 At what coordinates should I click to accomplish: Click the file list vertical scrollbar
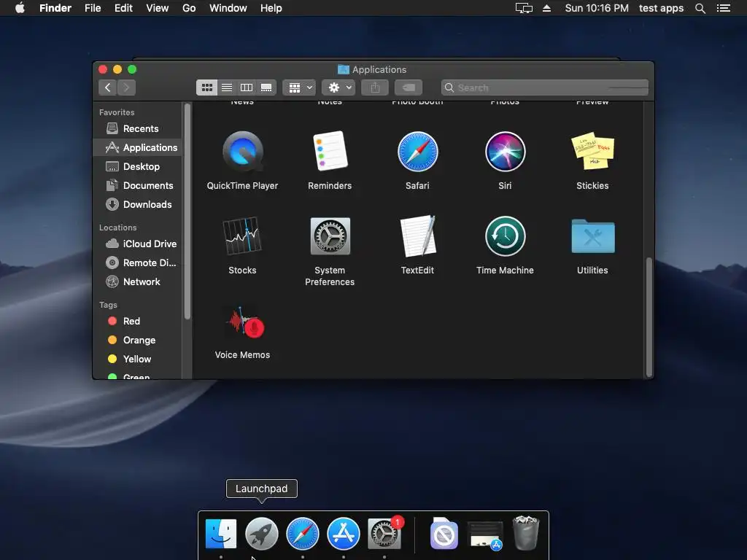pyautogui.click(x=649, y=316)
